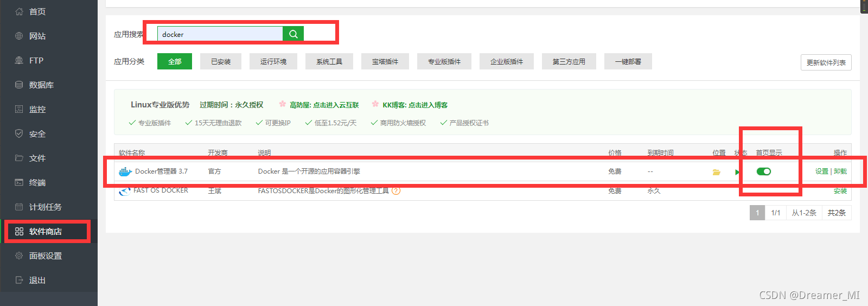The height and width of the screenshot is (306, 868).
Task: Click the green search magnifier button
Action: (x=293, y=34)
